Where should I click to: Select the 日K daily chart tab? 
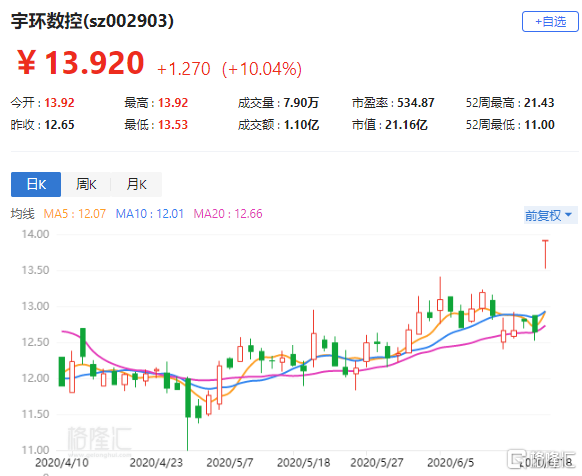[x=36, y=184]
